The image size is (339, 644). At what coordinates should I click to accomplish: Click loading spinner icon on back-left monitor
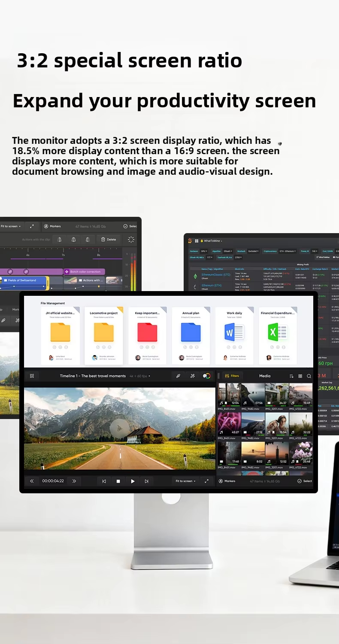click(131, 240)
